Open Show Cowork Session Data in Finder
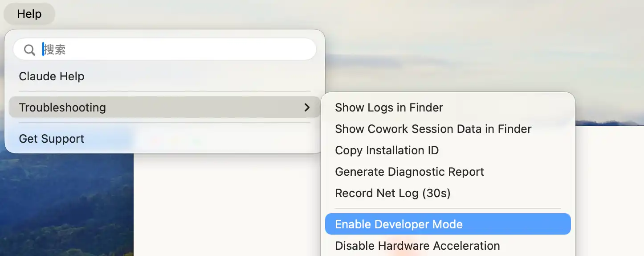This screenshot has width=644, height=256. 433,129
